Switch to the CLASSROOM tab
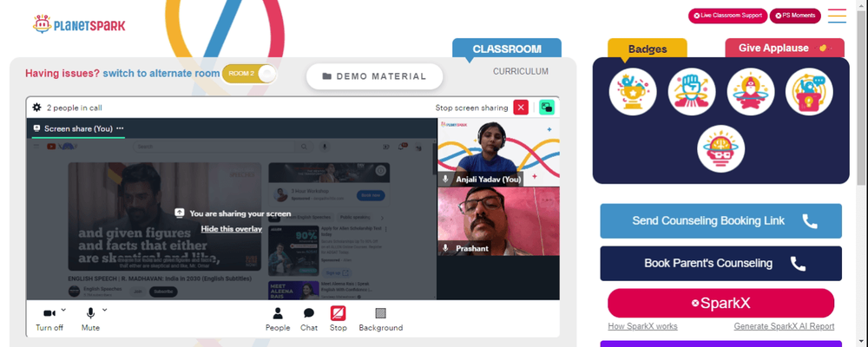The height and width of the screenshot is (347, 868). coord(507,49)
